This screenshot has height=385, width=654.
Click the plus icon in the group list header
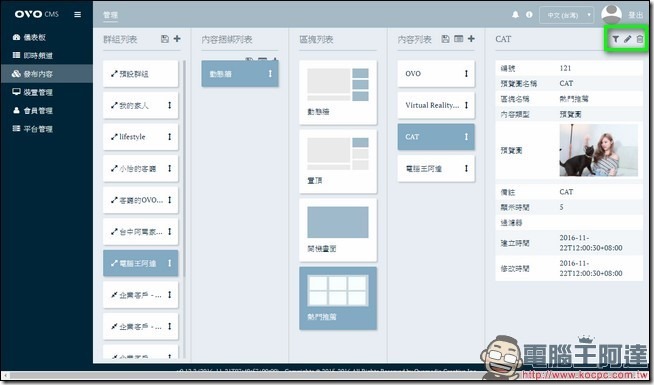pos(177,39)
